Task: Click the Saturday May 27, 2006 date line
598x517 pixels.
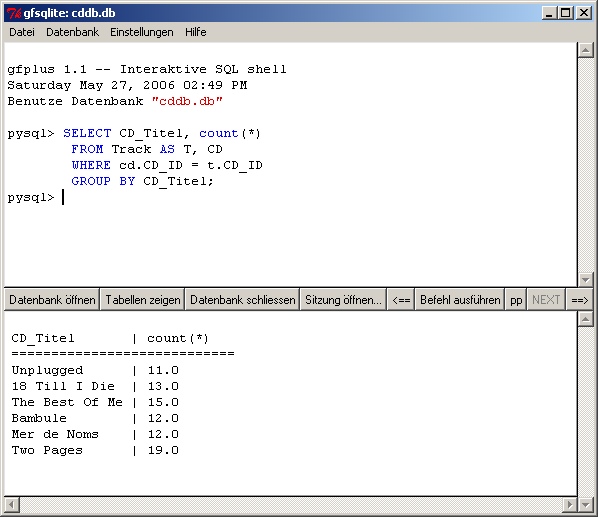Action: (127, 85)
